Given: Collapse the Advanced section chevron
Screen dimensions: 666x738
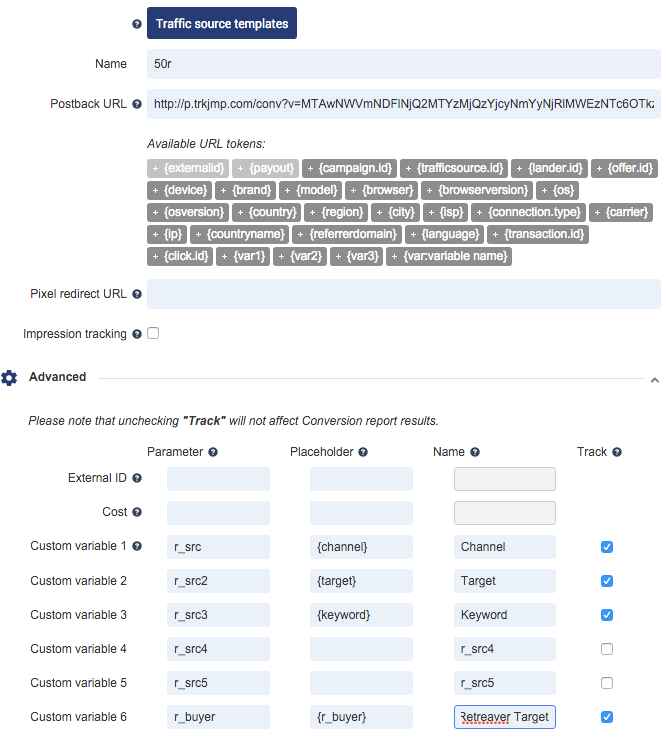Looking at the screenshot, I should coord(654,380).
